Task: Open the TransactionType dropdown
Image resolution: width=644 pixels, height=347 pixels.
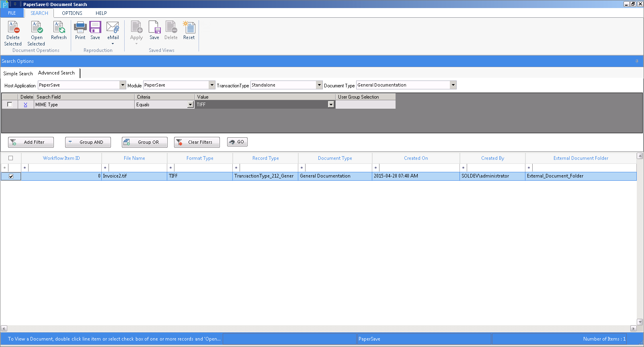Action: coord(319,85)
